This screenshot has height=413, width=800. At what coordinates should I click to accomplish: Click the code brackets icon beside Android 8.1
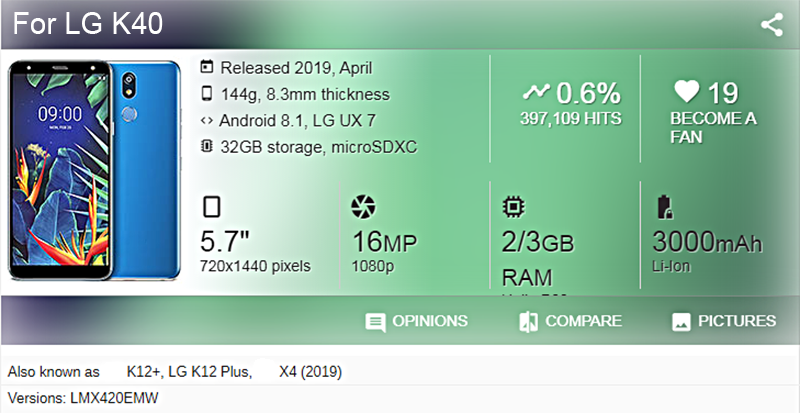coord(207,120)
